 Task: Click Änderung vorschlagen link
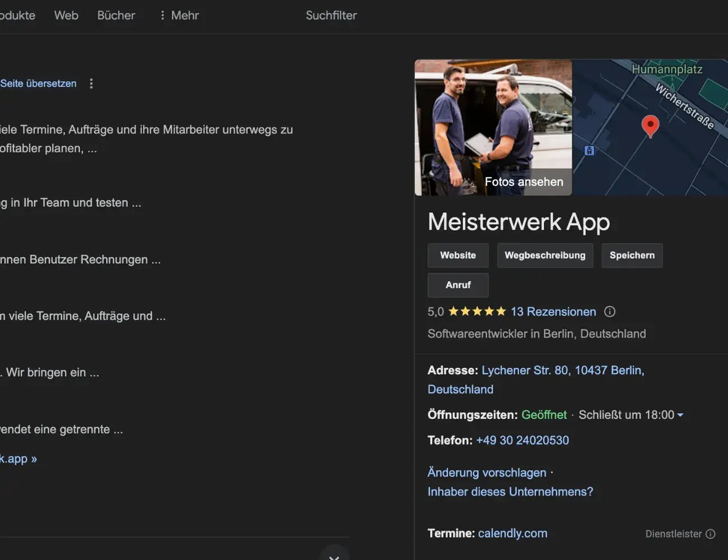pos(487,473)
